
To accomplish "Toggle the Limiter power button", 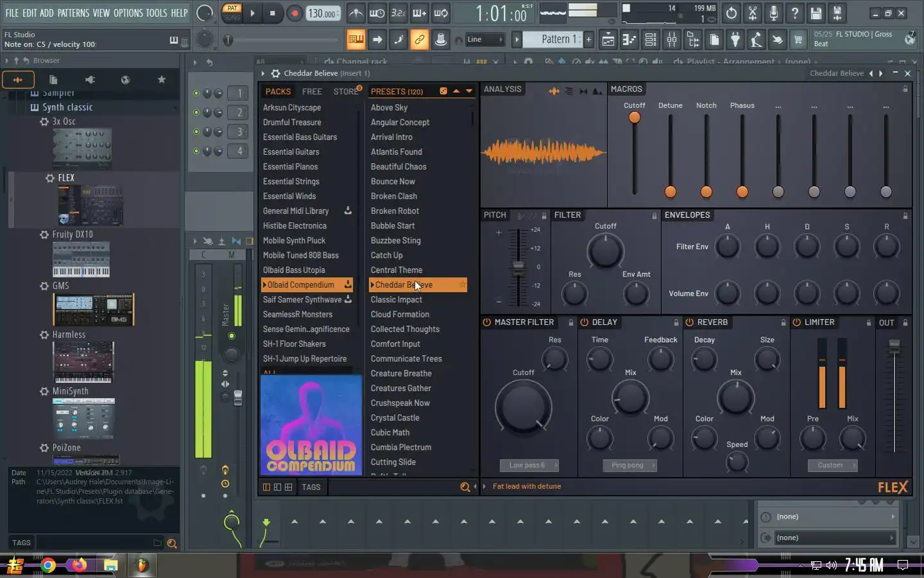I will tap(797, 322).
